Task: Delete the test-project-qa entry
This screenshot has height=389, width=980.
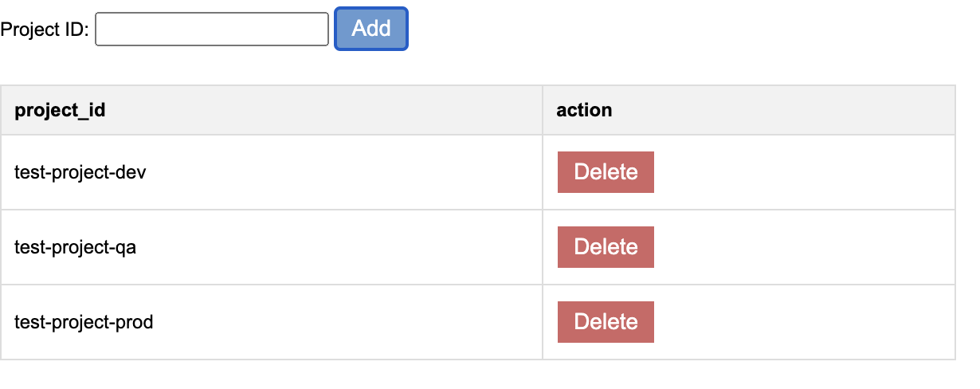Action: (x=606, y=247)
